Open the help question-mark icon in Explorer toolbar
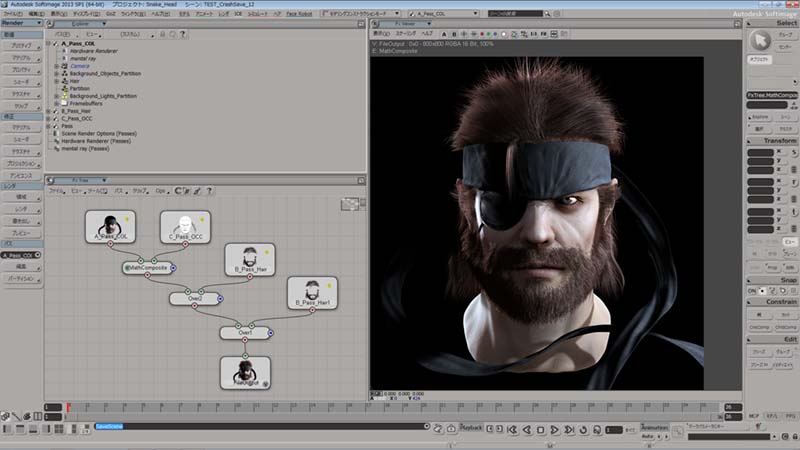The width and height of the screenshot is (800, 450). coord(182,34)
